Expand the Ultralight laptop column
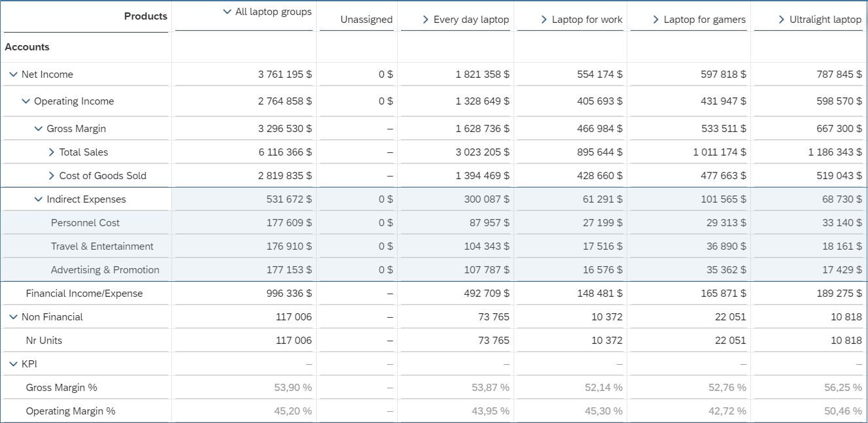The width and height of the screenshot is (868, 423). click(x=782, y=20)
